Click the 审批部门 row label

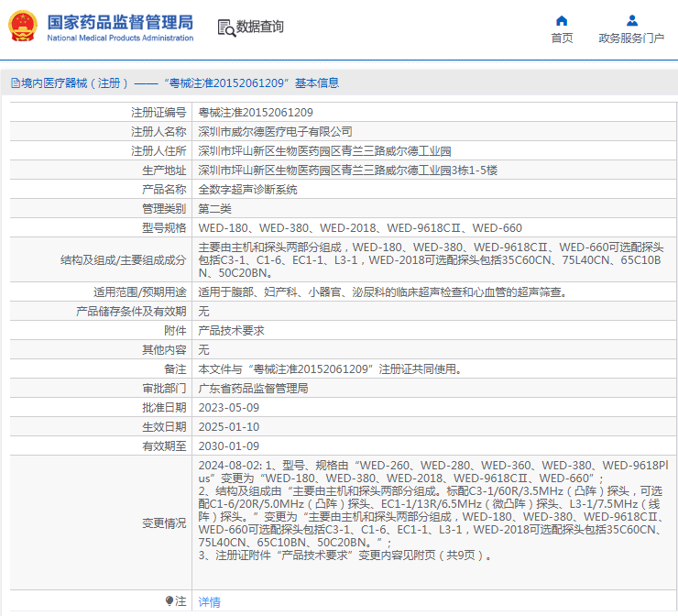click(x=164, y=389)
